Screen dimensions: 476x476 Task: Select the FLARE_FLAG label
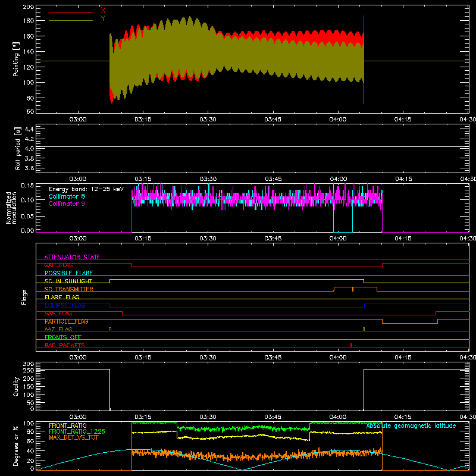click(62, 297)
